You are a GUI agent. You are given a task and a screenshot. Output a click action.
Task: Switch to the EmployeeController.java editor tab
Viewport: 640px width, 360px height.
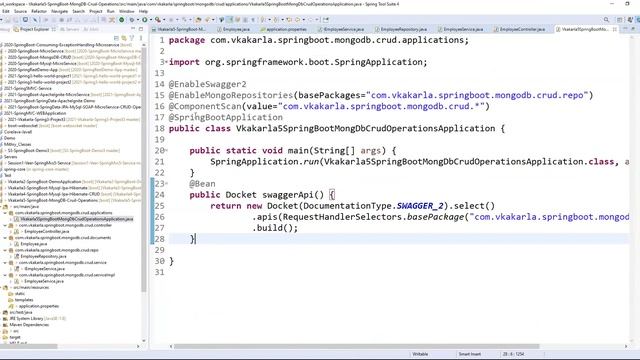point(519,29)
